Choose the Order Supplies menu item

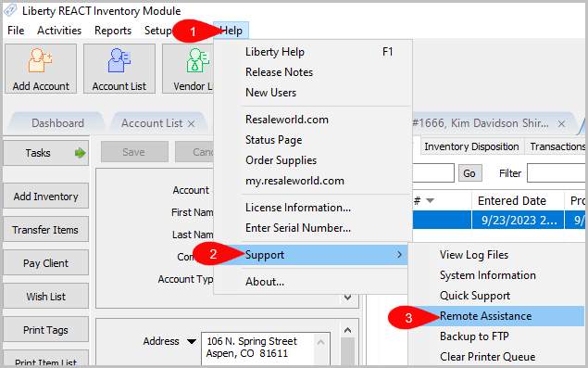coord(313,160)
